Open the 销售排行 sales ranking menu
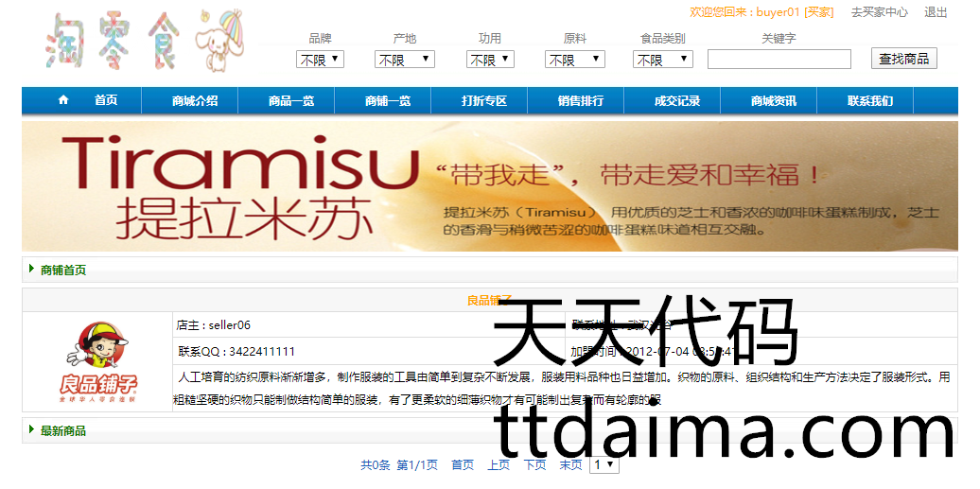This screenshot has height=489, width=980. click(x=581, y=101)
